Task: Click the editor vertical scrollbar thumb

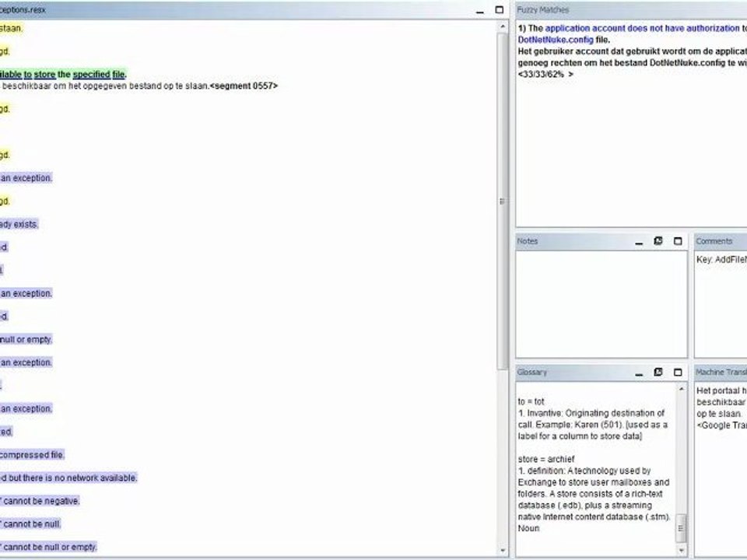Action: tap(503, 201)
